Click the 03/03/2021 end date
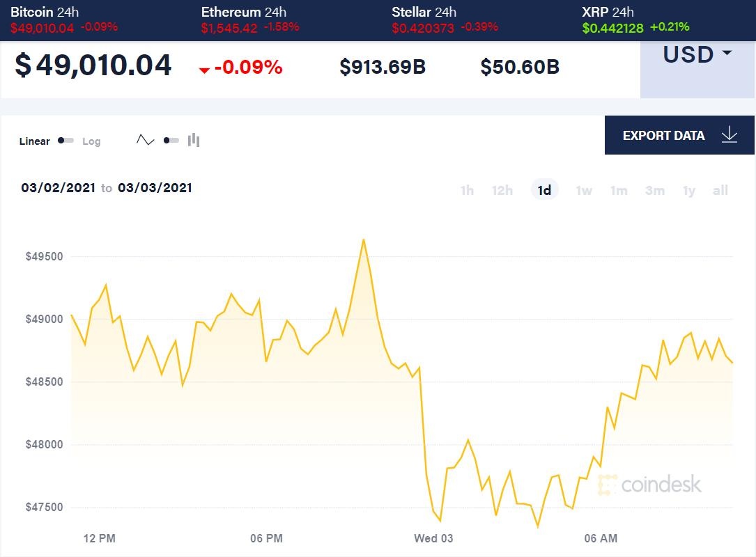Screen dimensions: 756x557 pyautogui.click(x=155, y=188)
